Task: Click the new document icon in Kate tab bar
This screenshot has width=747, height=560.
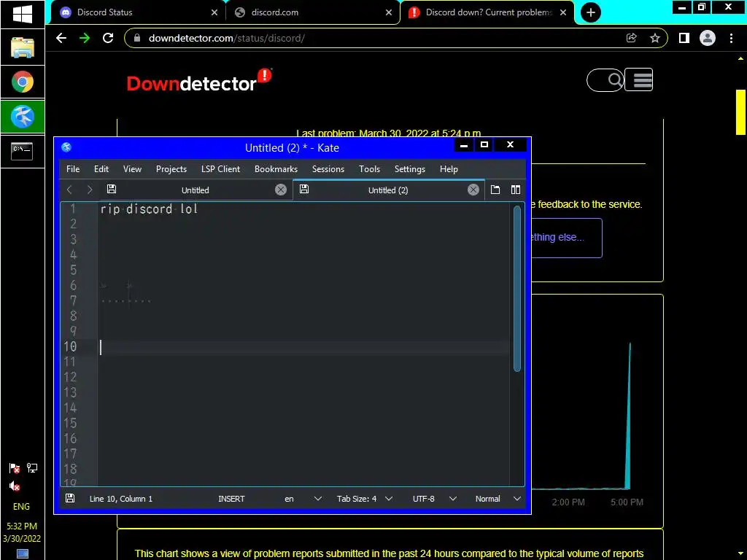Action: [x=495, y=190]
